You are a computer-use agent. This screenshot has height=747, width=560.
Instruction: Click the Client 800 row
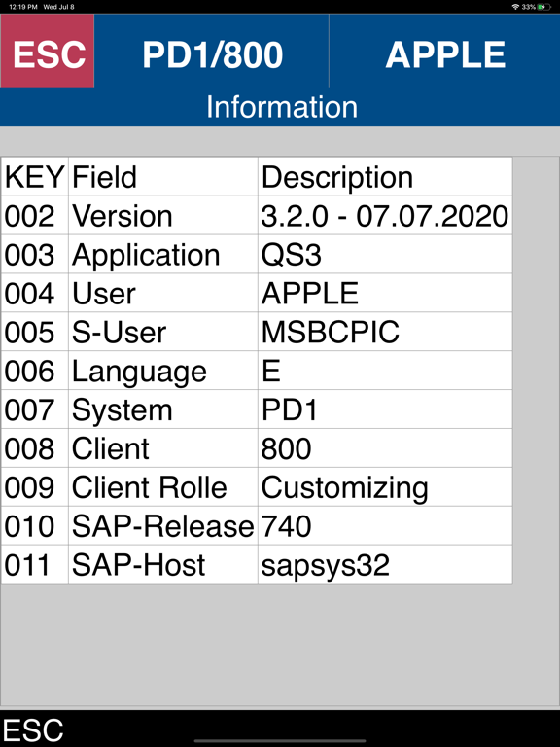[257, 447]
